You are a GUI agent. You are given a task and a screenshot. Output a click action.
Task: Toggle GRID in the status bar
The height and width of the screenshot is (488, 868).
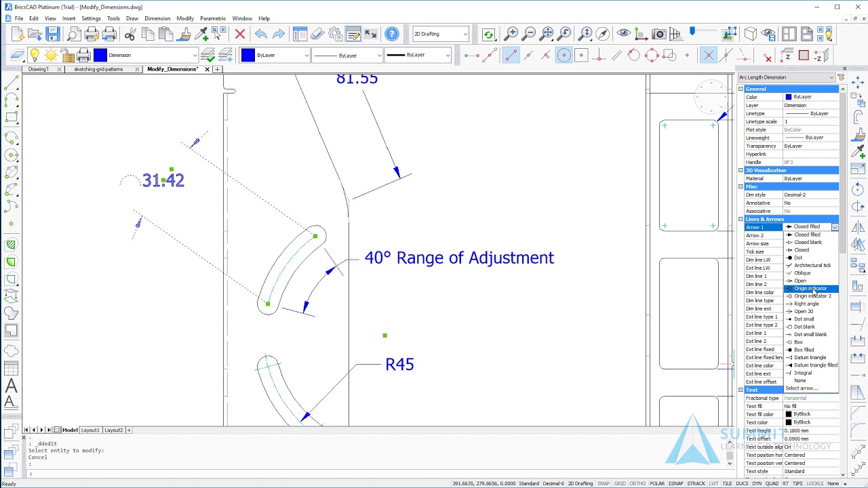[620, 484]
